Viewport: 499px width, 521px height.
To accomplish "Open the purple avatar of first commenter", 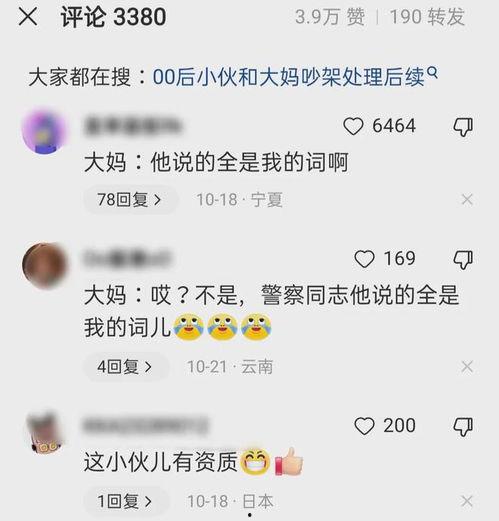I will (x=44, y=130).
